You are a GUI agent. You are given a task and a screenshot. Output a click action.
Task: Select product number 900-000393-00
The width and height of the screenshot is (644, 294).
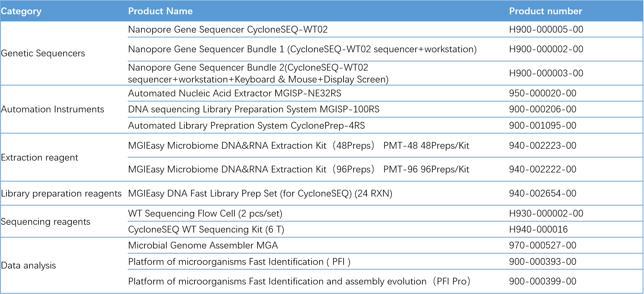pyautogui.click(x=543, y=262)
